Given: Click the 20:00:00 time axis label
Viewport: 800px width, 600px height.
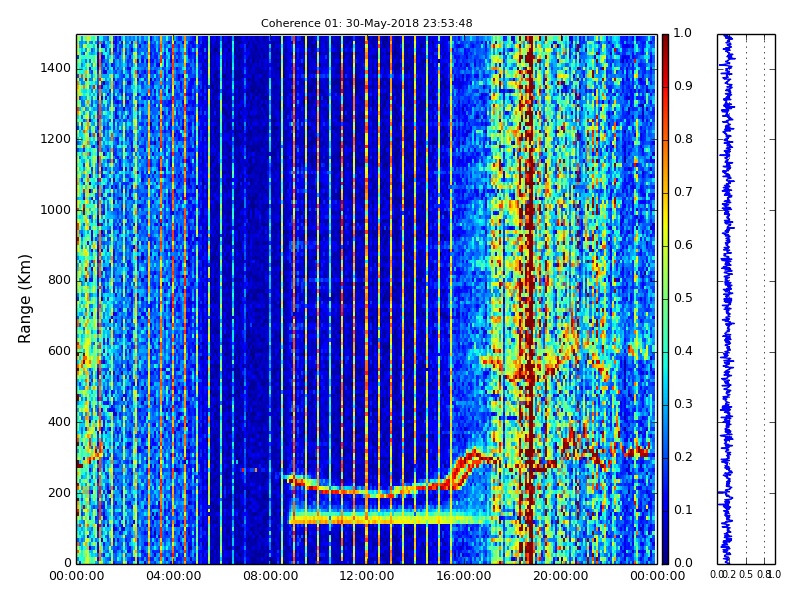Looking at the screenshot, I should [x=561, y=576].
